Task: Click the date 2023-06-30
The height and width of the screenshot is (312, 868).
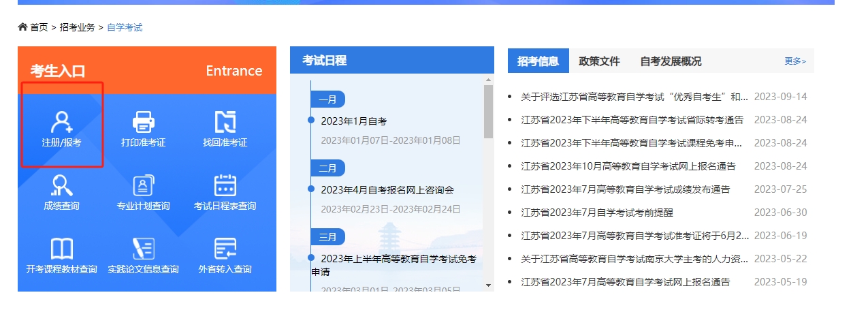Action: [x=780, y=213]
